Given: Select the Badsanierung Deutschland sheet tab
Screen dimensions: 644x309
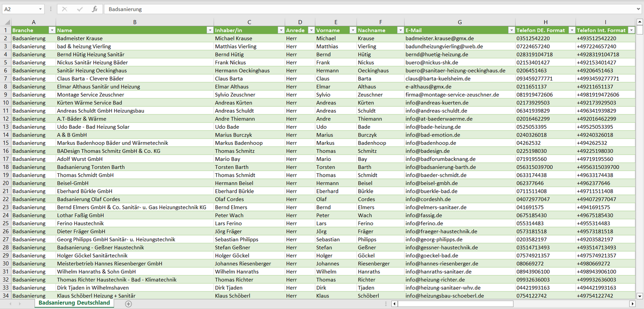Looking at the screenshot, I should pos(74,303).
